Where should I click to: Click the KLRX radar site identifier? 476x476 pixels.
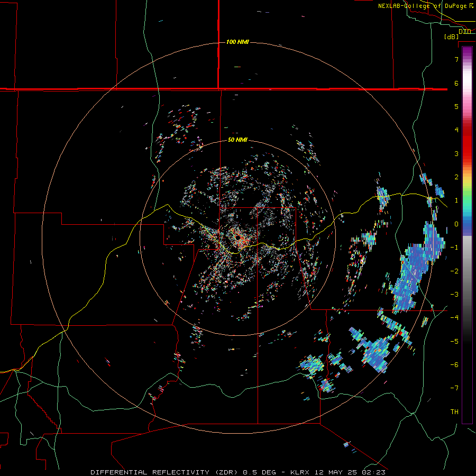[x=300, y=472]
